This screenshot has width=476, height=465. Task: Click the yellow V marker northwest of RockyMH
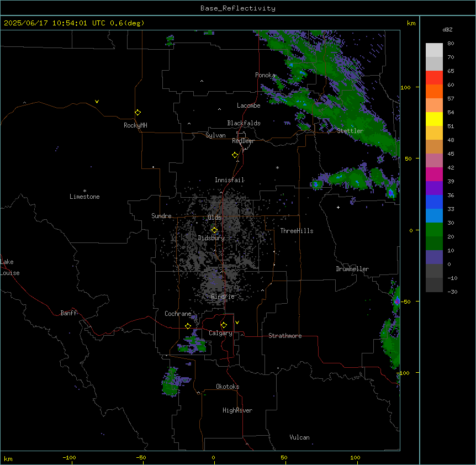tap(97, 102)
